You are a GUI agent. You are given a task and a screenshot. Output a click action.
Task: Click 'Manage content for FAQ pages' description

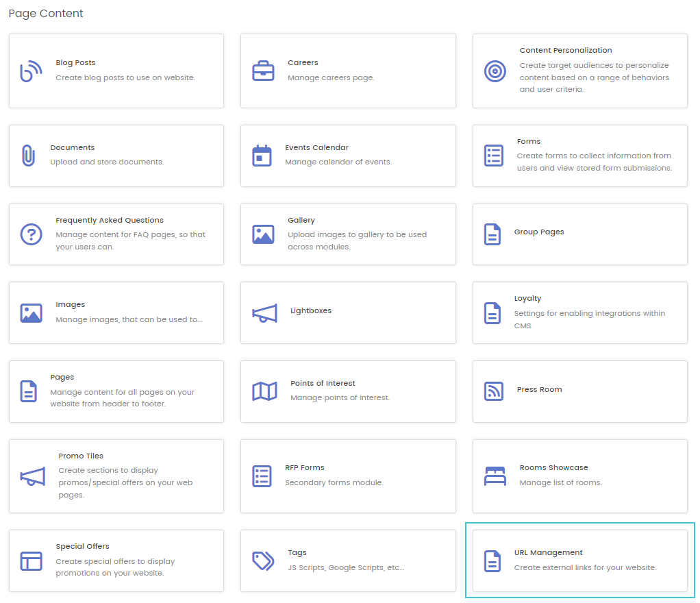coord(130,241)
